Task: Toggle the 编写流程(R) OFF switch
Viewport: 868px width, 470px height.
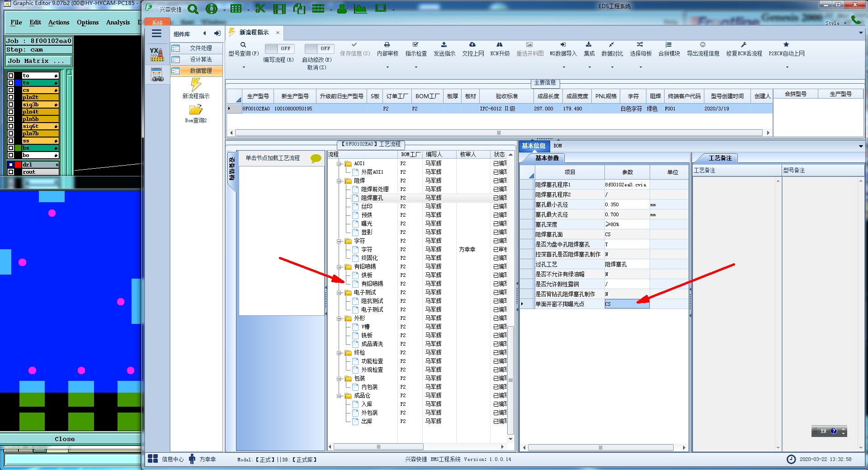Action: click(279, 48)
